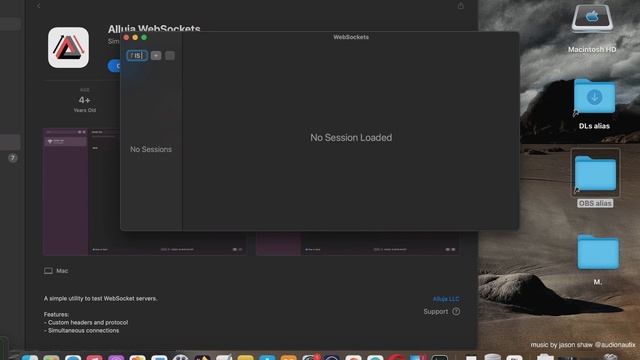Image resolution: width=640 pixels, height=360 pixels.
Task: Click the Features: heading text
Action: point(56,315)
